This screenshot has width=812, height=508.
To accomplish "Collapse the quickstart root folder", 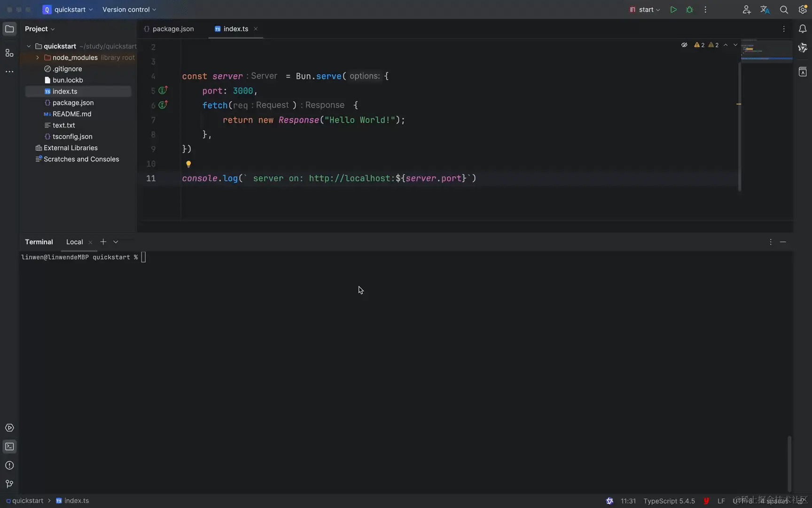I will coord(29,46).
